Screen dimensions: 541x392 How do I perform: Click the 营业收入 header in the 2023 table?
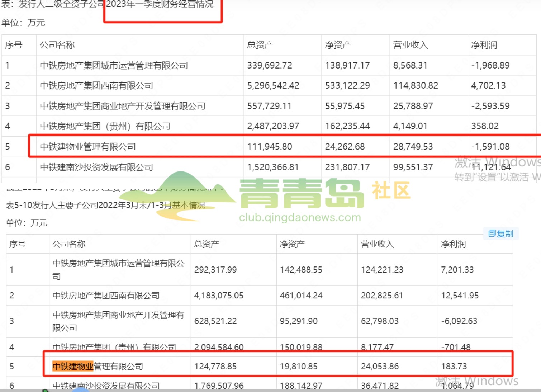(x=411, y=45)
